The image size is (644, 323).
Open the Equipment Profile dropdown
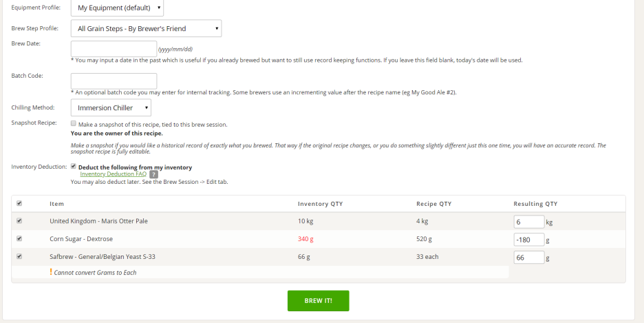click(117, 8)
